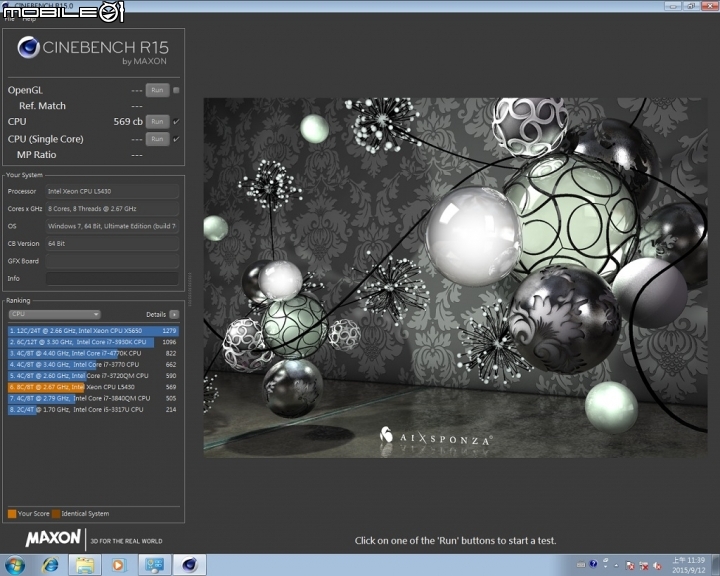Screen dimensions: 720x576
Task: Click the panel divider grip handle
Action: pos(189,289)
